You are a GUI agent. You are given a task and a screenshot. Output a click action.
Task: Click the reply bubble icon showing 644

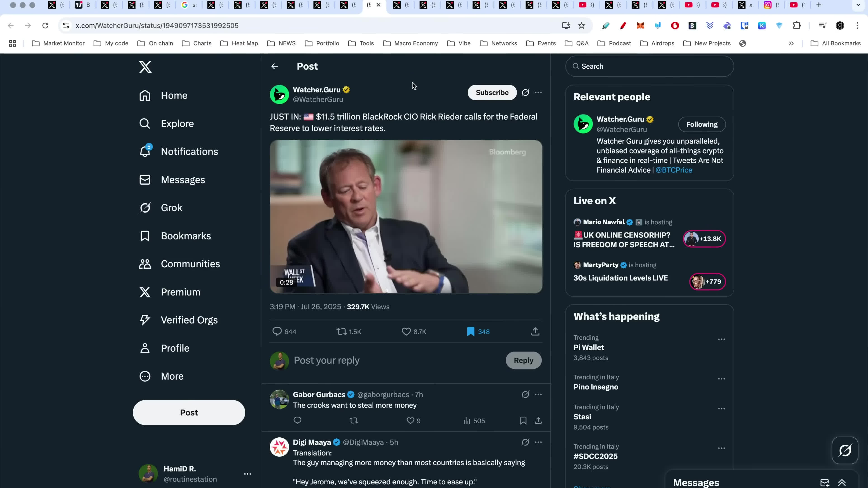point(277,332)
